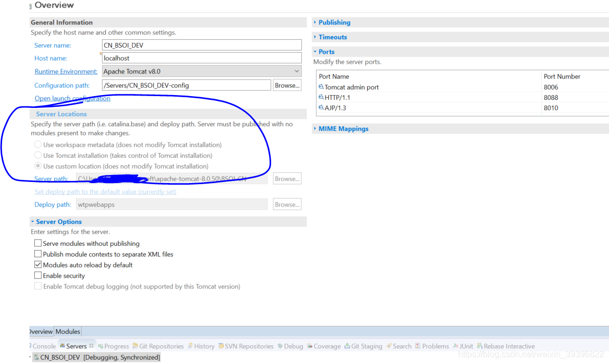Toggle the Server Locations section header

[61, 114]
